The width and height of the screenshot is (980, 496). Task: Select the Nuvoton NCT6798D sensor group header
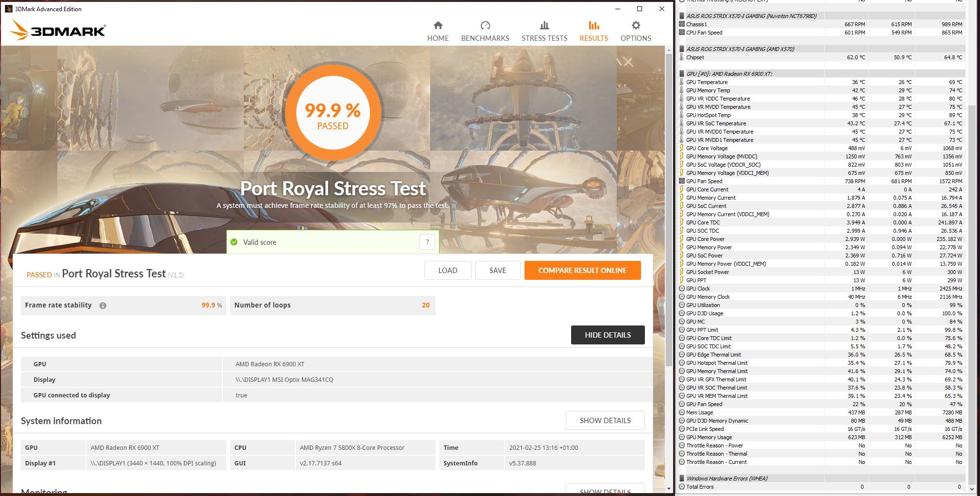(x=821, y=16)
